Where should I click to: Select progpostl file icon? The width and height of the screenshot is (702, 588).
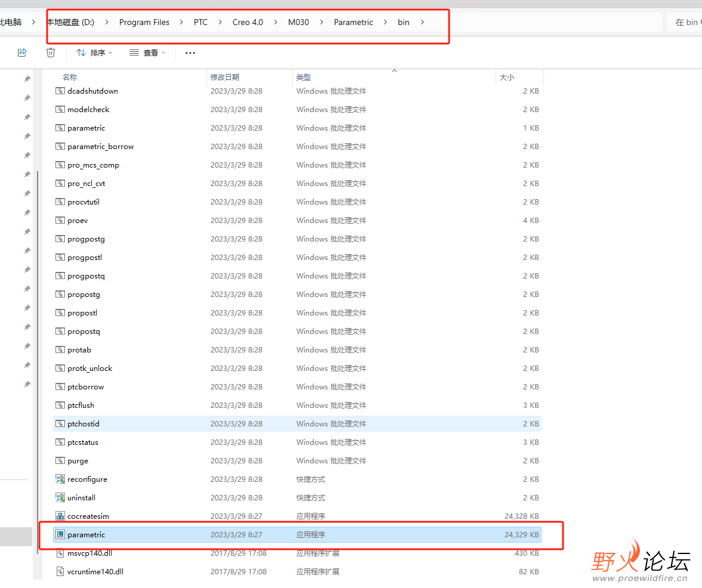point(60,257)
